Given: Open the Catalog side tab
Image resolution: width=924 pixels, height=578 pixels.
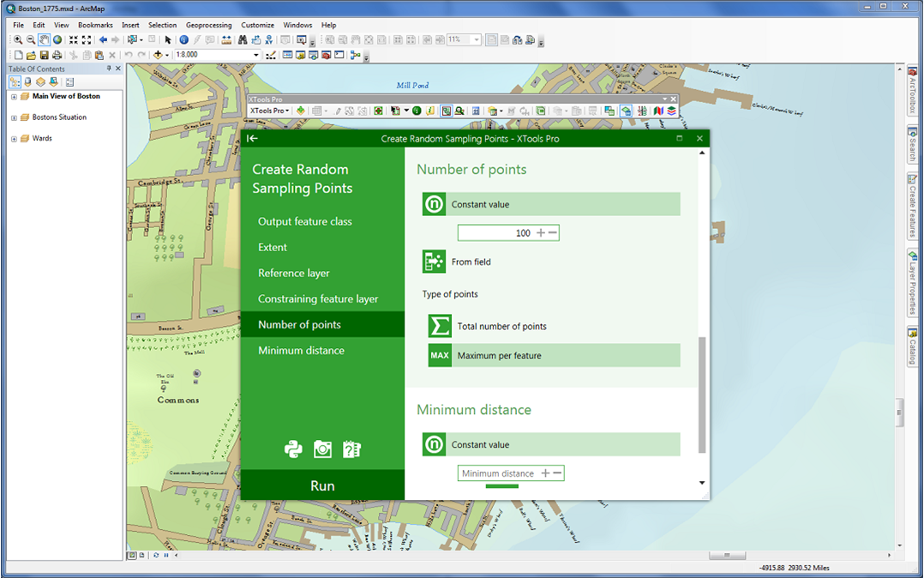Looking at the screenshot, I should pyautogui.click(x=912, y=347).
